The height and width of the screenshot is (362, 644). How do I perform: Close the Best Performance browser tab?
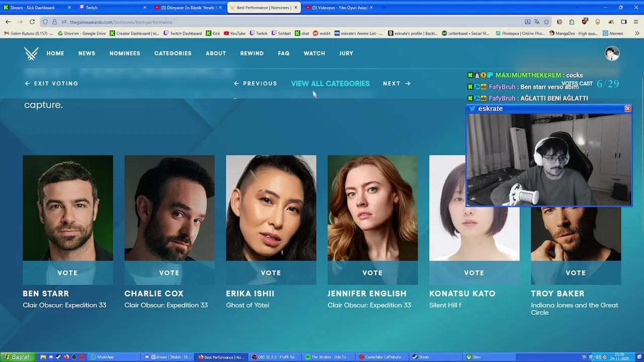click(x=296, y=8)
